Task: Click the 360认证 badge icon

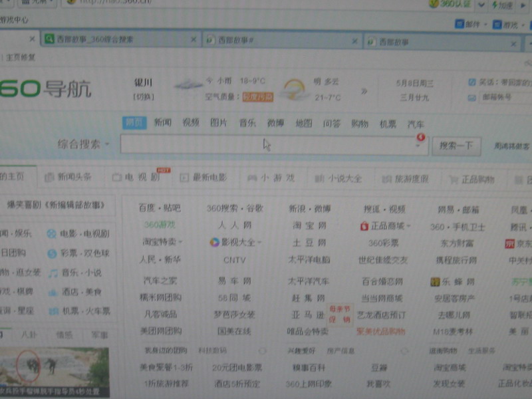Action: (434, 4)
